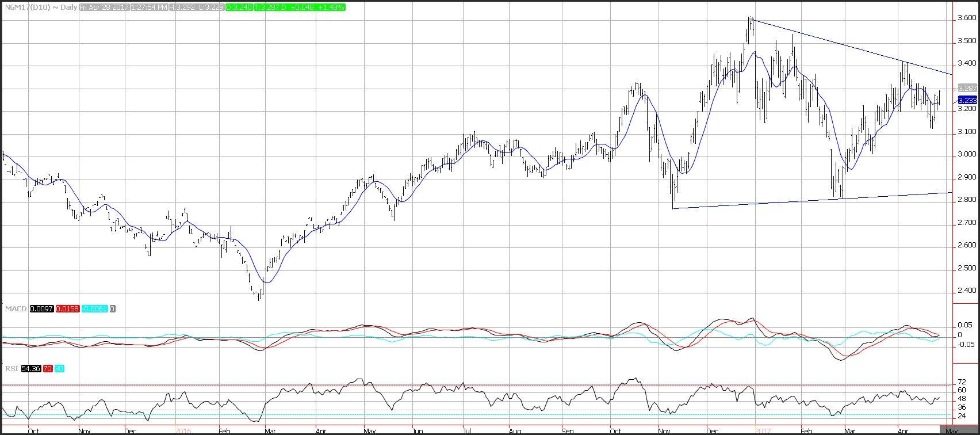Click the blue 3.233 moving average marker

(x=967, y=100)
